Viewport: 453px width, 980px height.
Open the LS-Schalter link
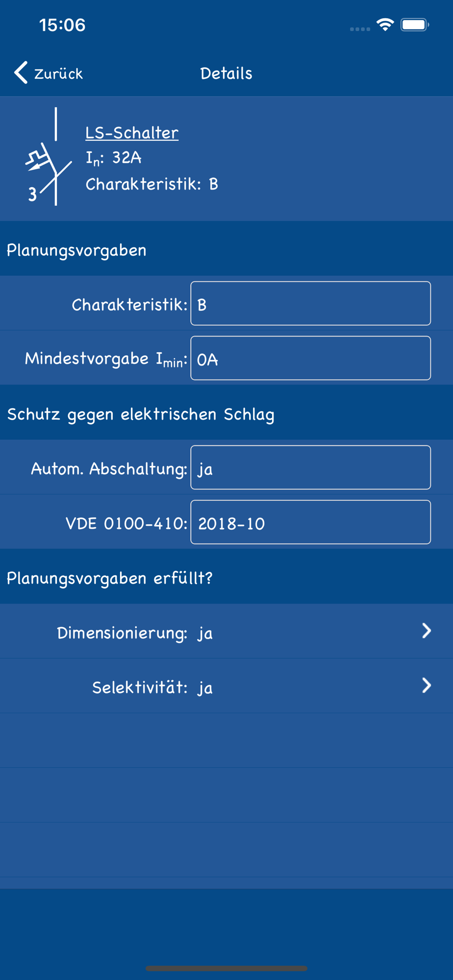tap(132, 132)
